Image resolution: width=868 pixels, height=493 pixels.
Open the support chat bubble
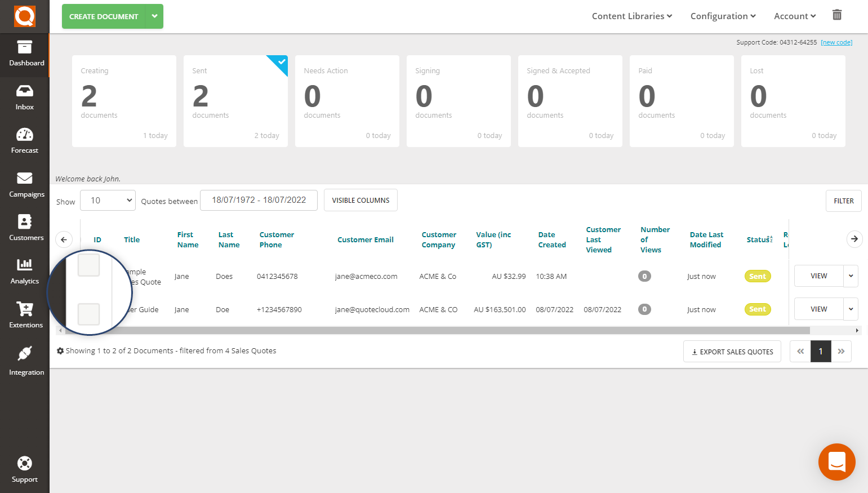point(837,462)
